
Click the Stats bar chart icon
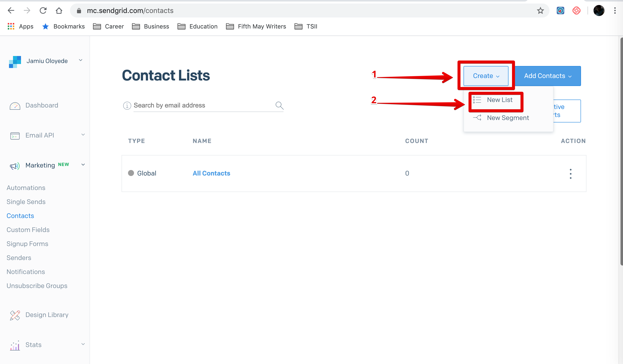(x=15, y=345)
